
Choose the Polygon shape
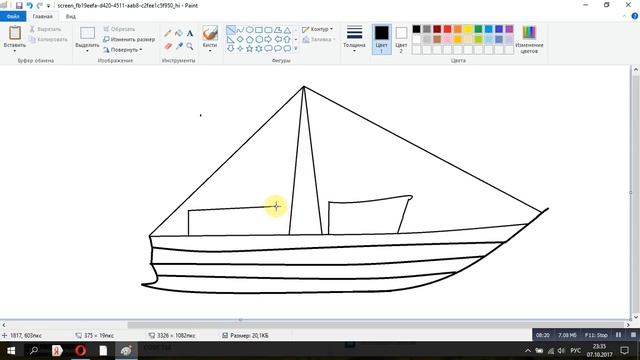[x=278, y=30]
